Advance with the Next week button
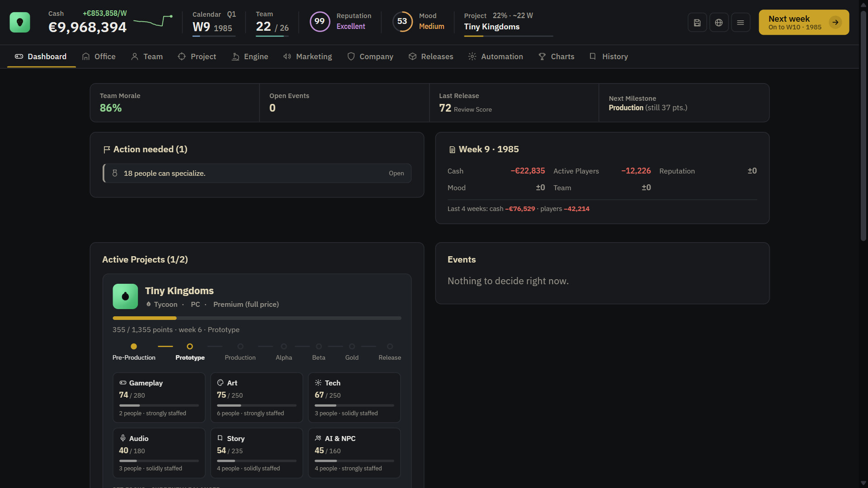 (x=804, y=22)
